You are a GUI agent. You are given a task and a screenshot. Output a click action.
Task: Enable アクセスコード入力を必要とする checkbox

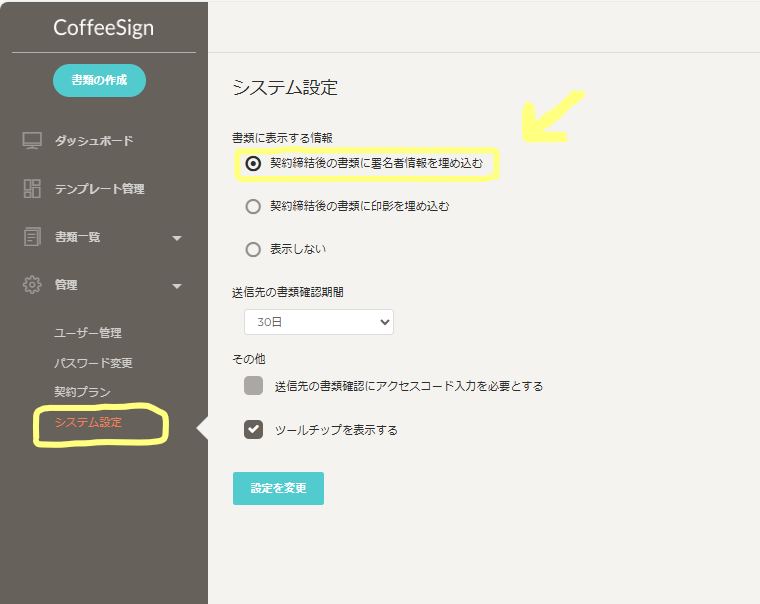coord(253,386)
